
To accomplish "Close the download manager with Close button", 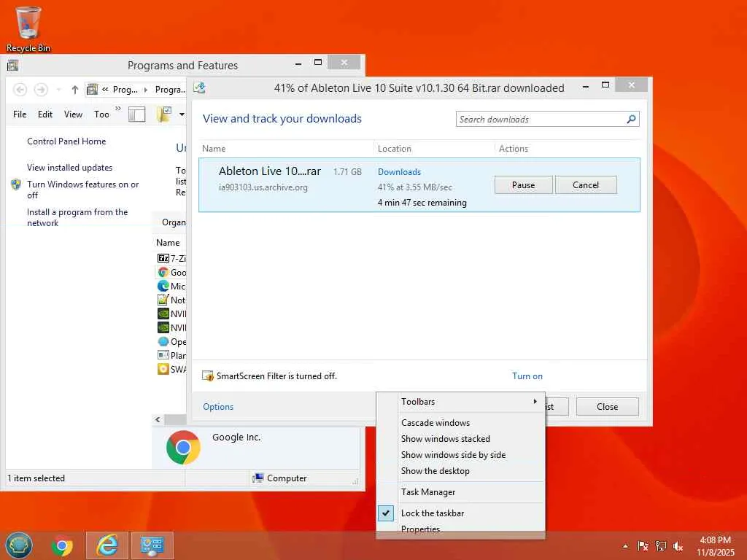I will [608, 407].
